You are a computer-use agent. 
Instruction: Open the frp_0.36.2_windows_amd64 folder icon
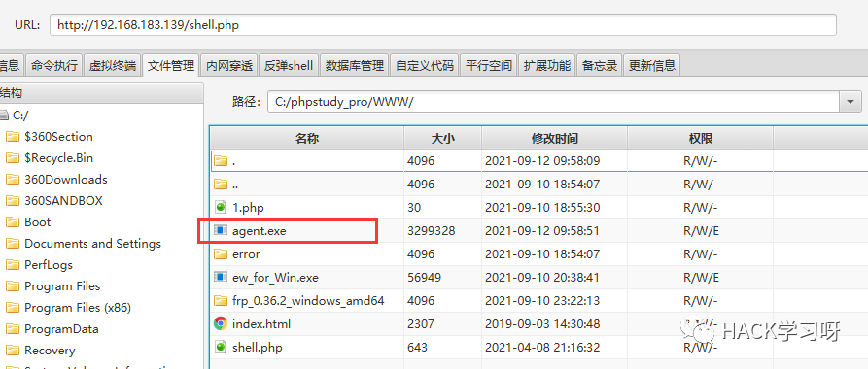[221, 300]
